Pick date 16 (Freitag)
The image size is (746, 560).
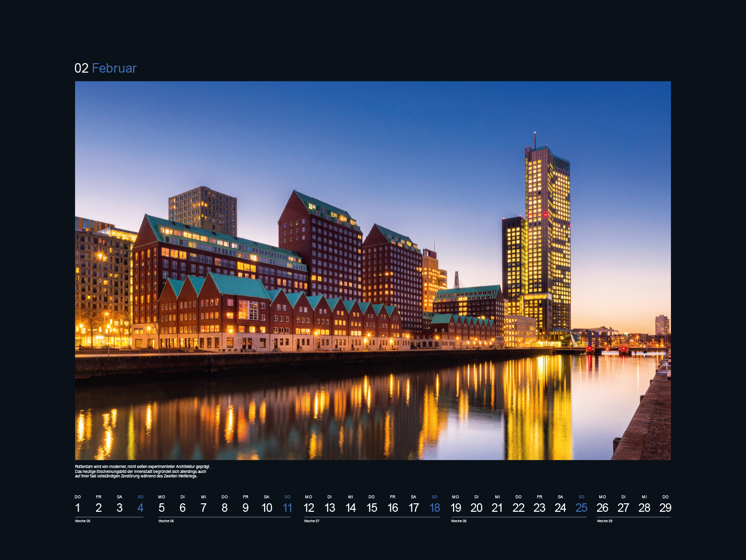392,508
